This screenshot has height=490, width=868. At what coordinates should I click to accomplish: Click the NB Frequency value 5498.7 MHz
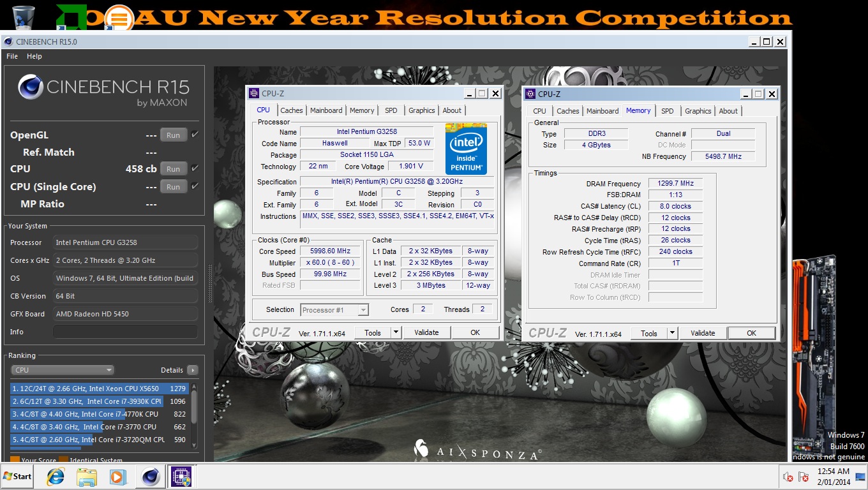click(x=722, y=156)
